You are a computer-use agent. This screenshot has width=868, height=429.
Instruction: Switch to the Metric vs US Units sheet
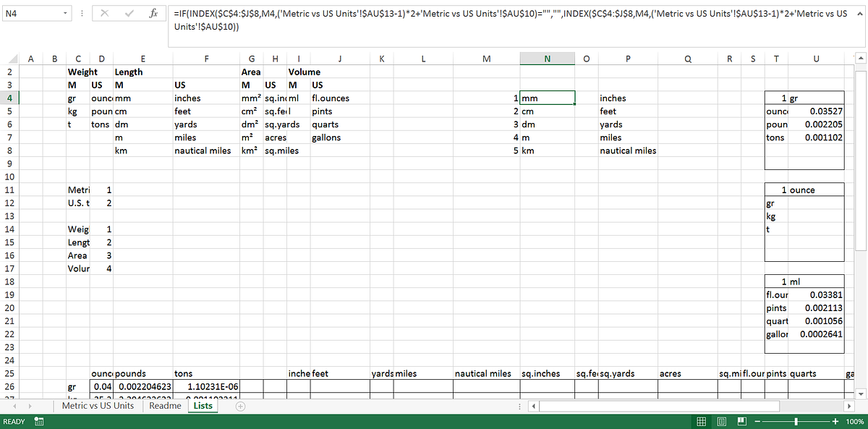click(x=98, y=406)
